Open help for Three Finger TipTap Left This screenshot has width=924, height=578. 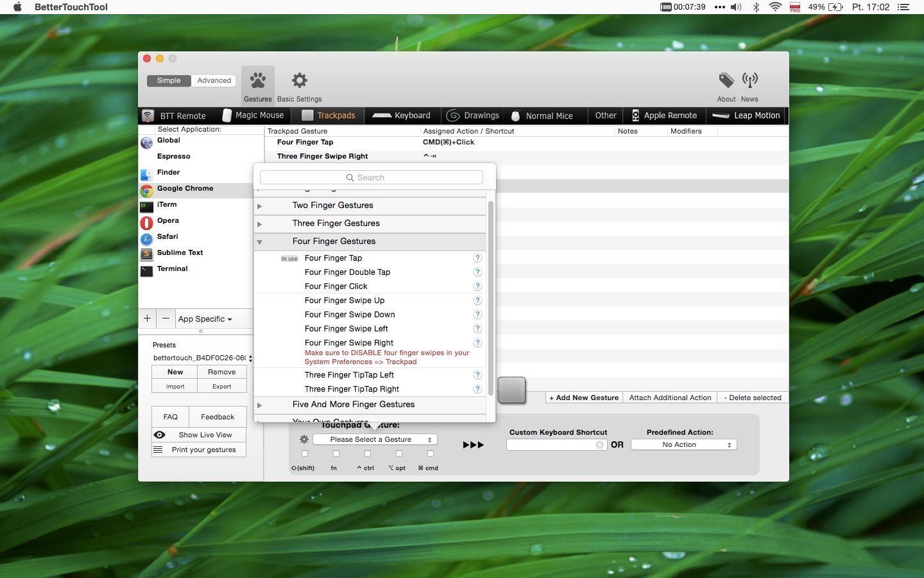coord(477,375)
